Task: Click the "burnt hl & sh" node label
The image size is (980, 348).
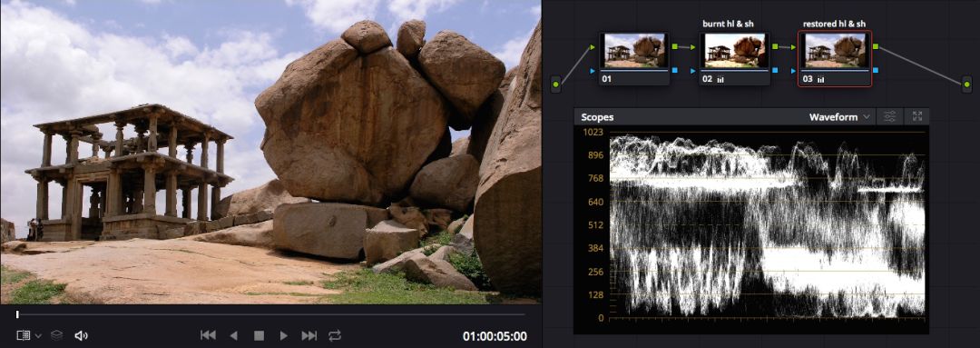Action: pos(728,24)
